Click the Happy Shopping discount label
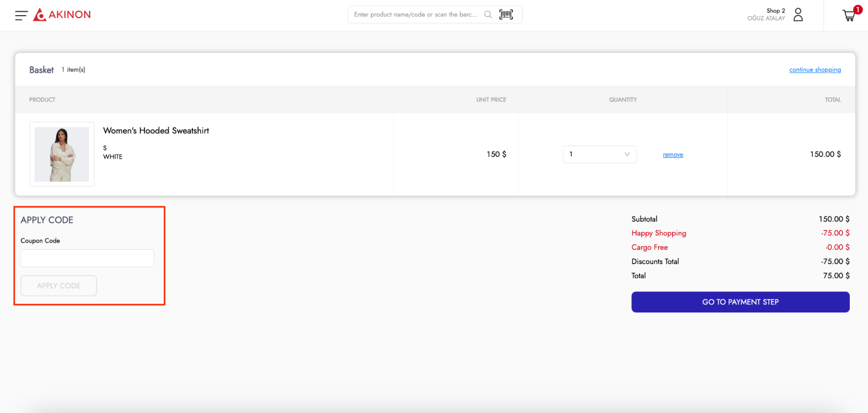The image size is (868, 413). click(x=658, y=233)
